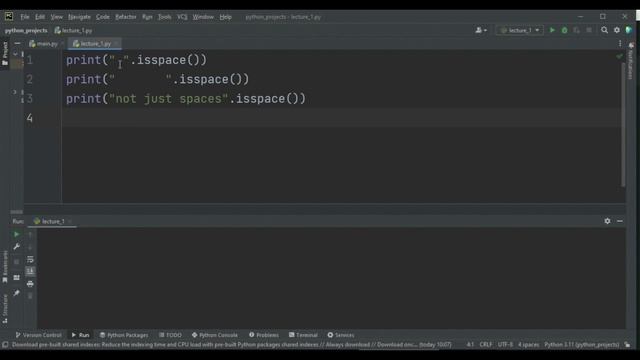Open Run panel settings gear

pos(607,221)
